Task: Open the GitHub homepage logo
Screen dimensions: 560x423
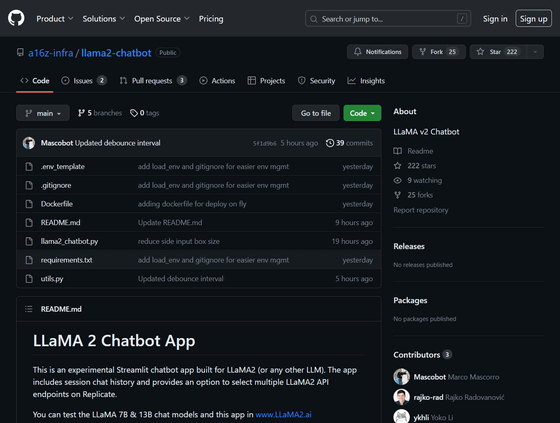Action: coord(16,18)
